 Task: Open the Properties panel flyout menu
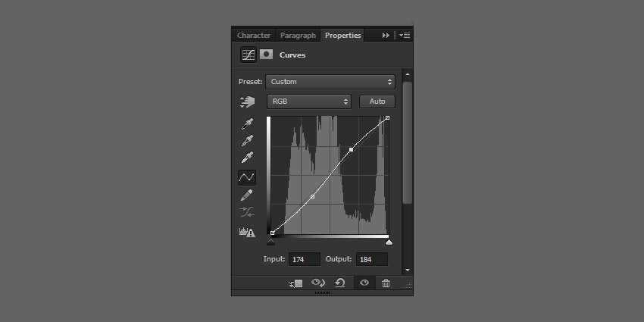[405, 36]
